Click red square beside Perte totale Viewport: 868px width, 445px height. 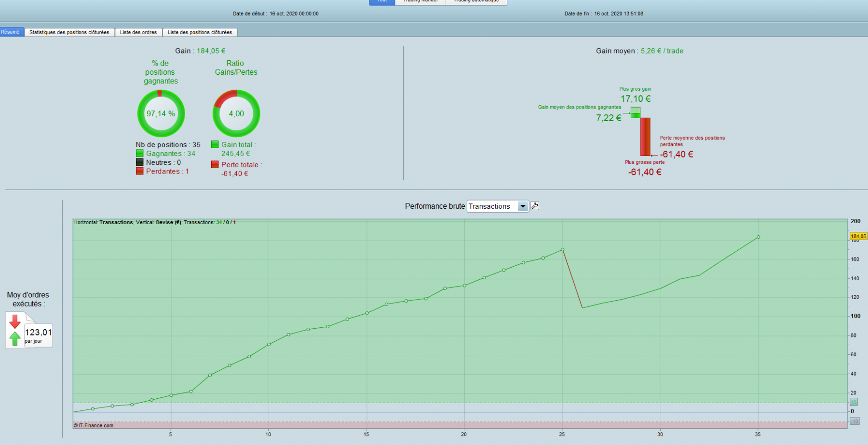point(215,164)
